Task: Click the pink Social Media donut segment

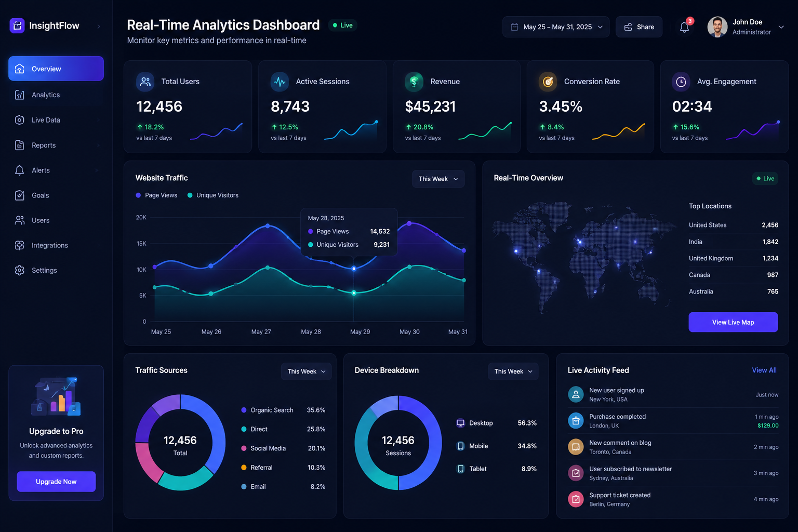Action: click(148, 461)
